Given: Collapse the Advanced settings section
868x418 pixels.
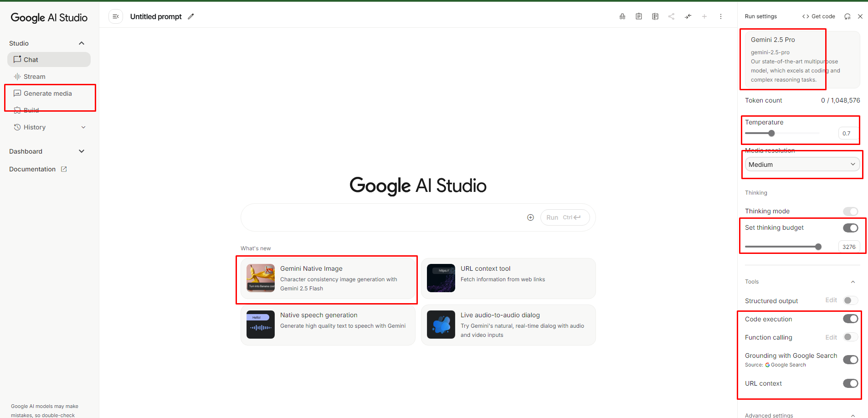Looking at the screenshot, I should 853,415.
